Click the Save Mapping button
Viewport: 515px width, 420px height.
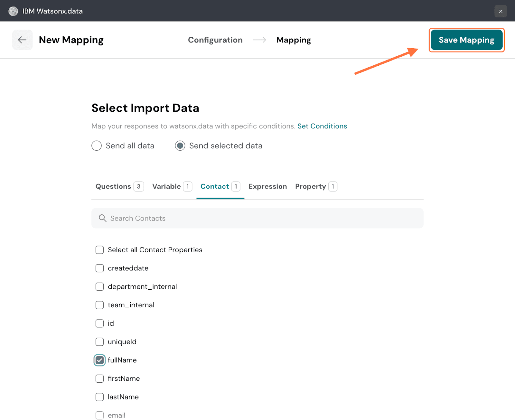tap(466, 40)
